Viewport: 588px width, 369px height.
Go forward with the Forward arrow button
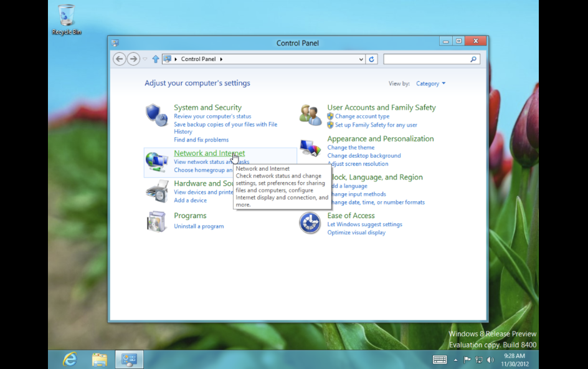[133, 59]
